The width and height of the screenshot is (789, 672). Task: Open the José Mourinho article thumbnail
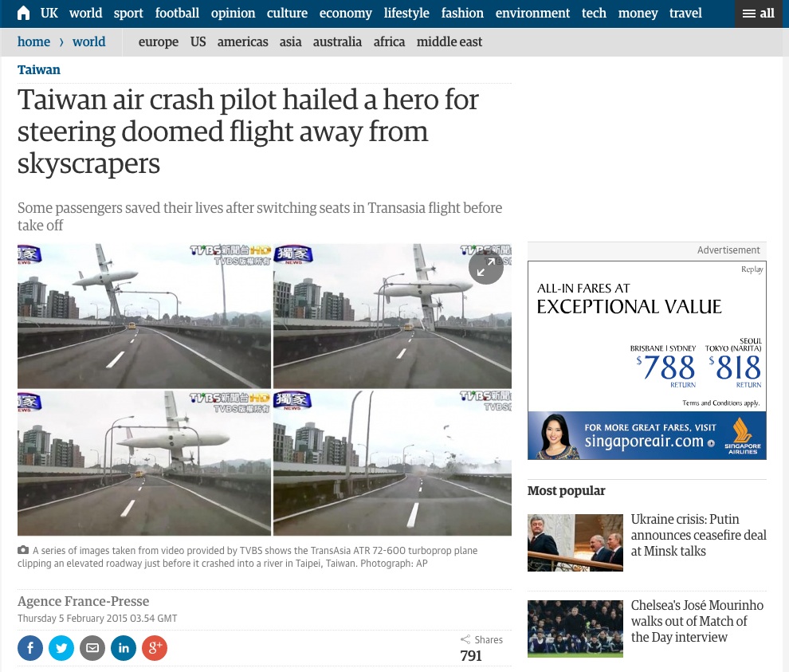tap(575, 629)
